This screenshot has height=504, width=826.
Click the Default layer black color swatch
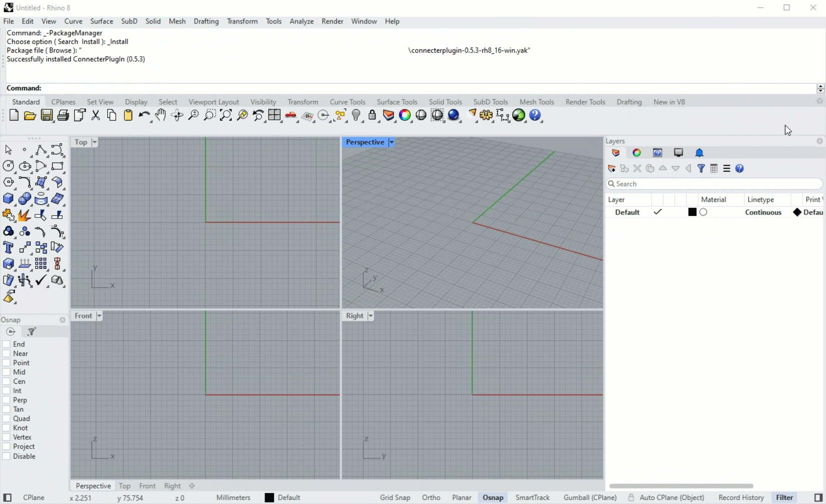pyautogui.click(x=692, y=212)
